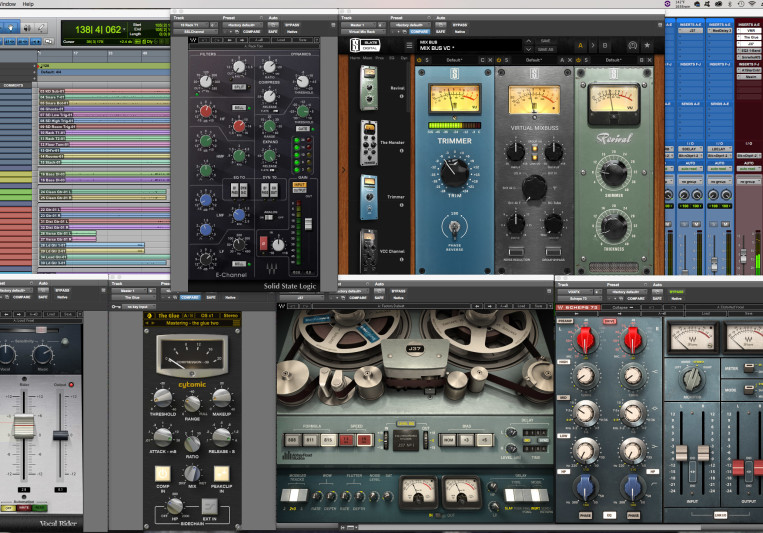Viewport: 763px width, 533px height.
Task: Select J37 bias +5 button
Action: pyautogui.click(x=484, y=440)
